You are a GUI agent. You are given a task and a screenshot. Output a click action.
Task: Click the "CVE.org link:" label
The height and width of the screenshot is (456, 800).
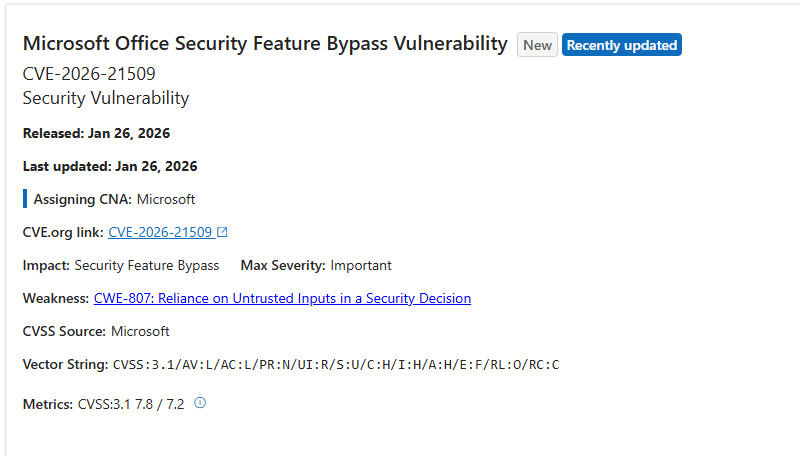pyautogui.click(x=63, y=232)
